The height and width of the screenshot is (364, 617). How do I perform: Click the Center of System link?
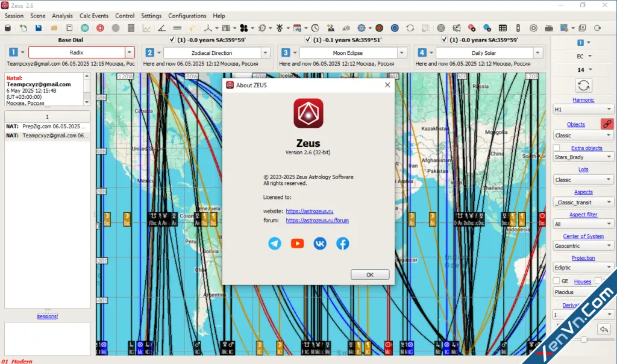(x=583, y=236)
